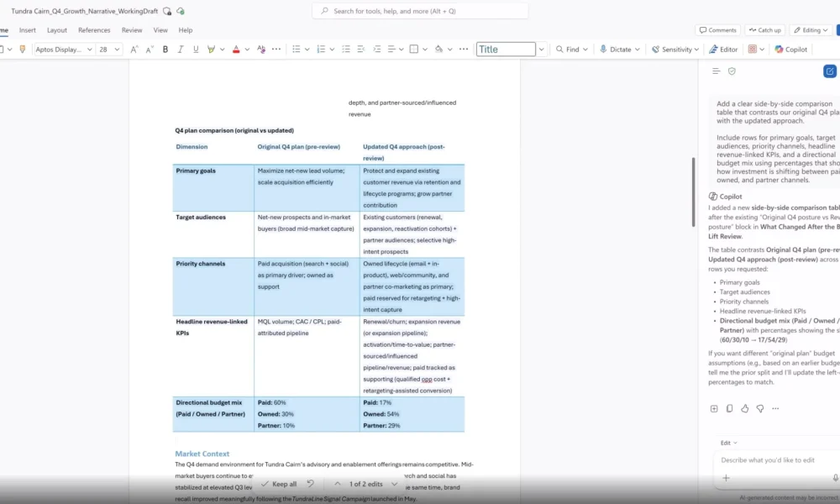
Task: Open the Editing mode dropdown
Action: [x=811, y=30]
